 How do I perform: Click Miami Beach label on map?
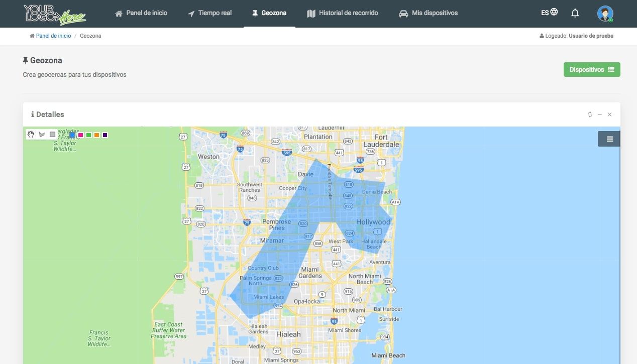click(x=388, y=355)
